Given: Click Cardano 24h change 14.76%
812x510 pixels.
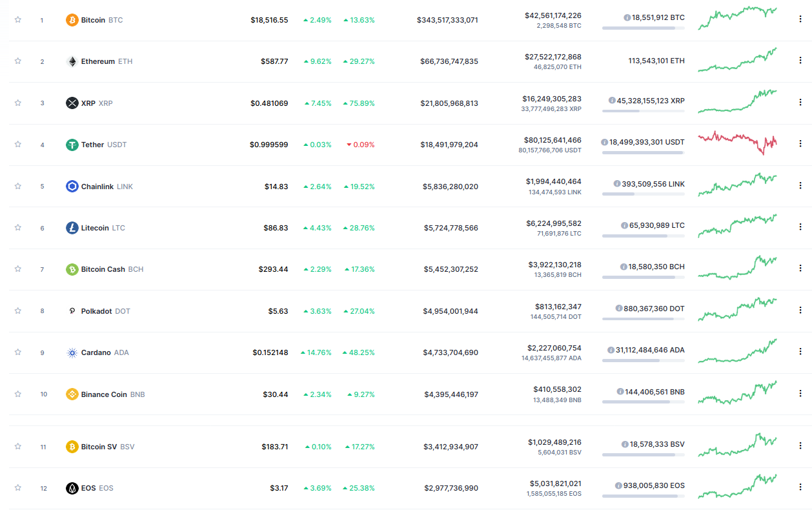Looking at the screenshot, I should pyautogui.click(x=316, y=352).
